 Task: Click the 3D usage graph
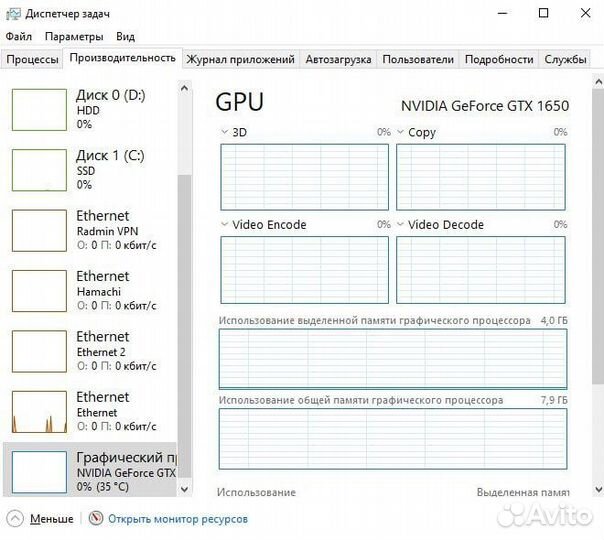(x=304, y=177)
